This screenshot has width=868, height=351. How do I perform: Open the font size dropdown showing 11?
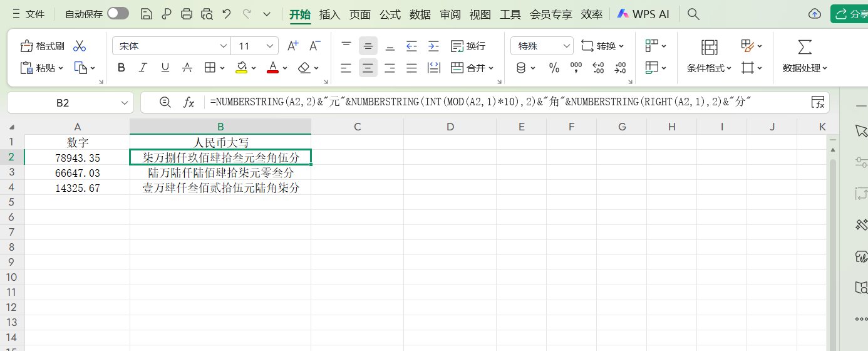pyautogui.click(x=271, y=46)
